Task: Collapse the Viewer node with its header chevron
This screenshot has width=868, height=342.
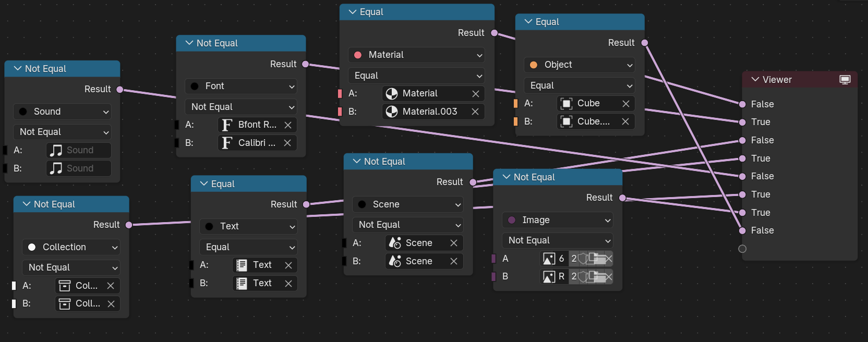Action: (x=755, y=79)
